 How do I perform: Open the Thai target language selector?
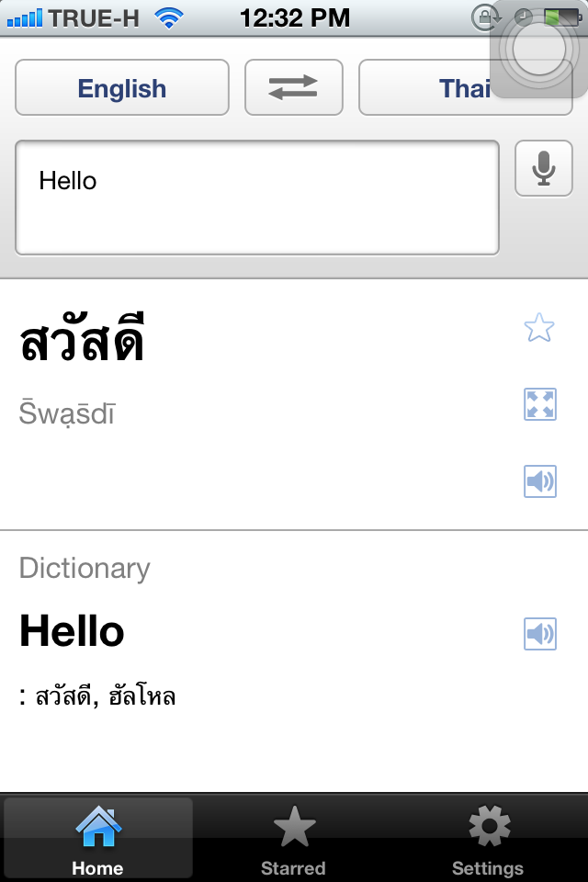(465, 87)
